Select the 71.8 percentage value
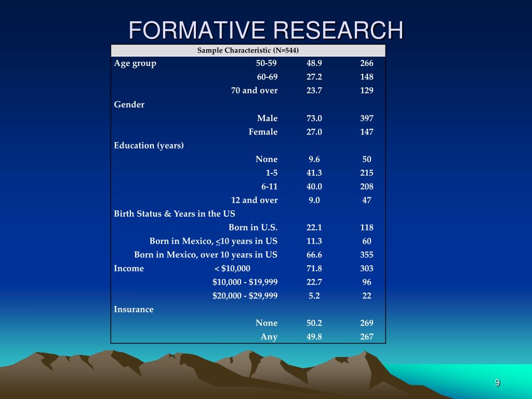 pos(314,269)
